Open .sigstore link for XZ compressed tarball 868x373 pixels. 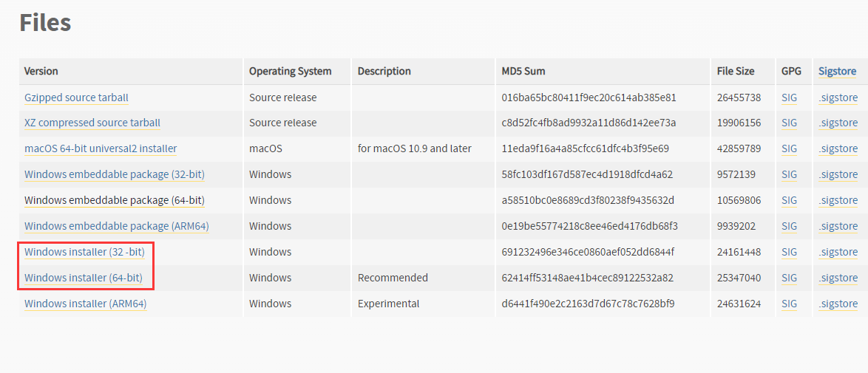pyautogui.click(x=838, y=123)
